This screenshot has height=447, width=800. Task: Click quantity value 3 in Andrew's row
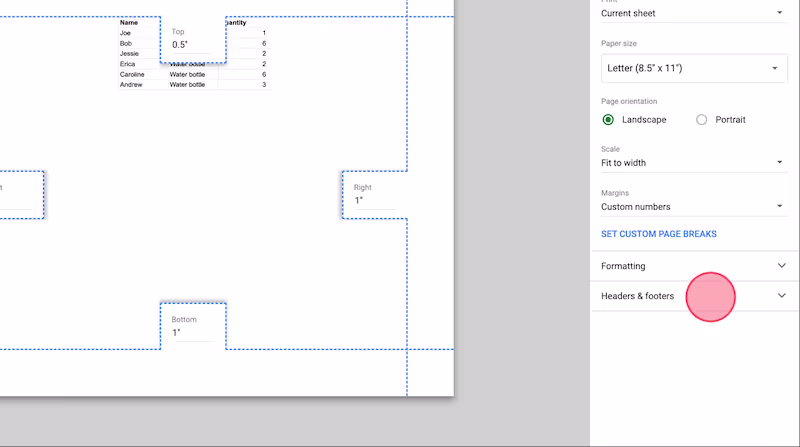pos(264,85)
